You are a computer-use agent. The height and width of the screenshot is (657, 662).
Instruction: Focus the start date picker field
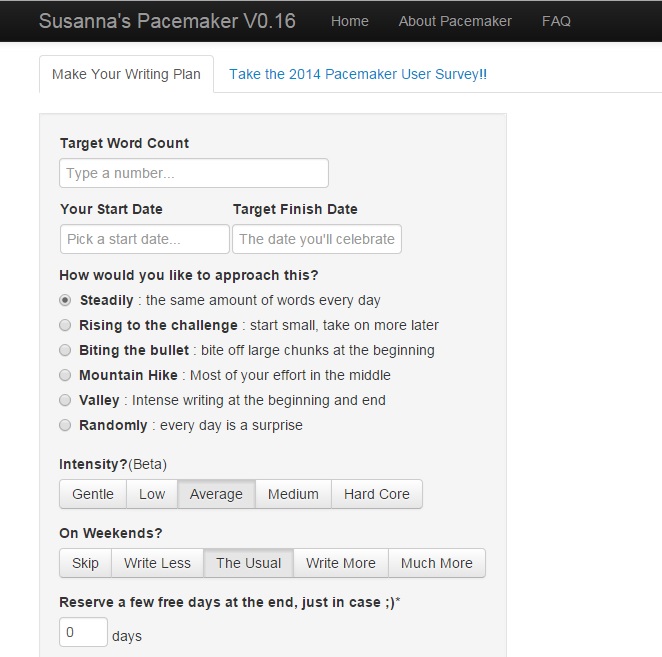[x=144, y=239]
